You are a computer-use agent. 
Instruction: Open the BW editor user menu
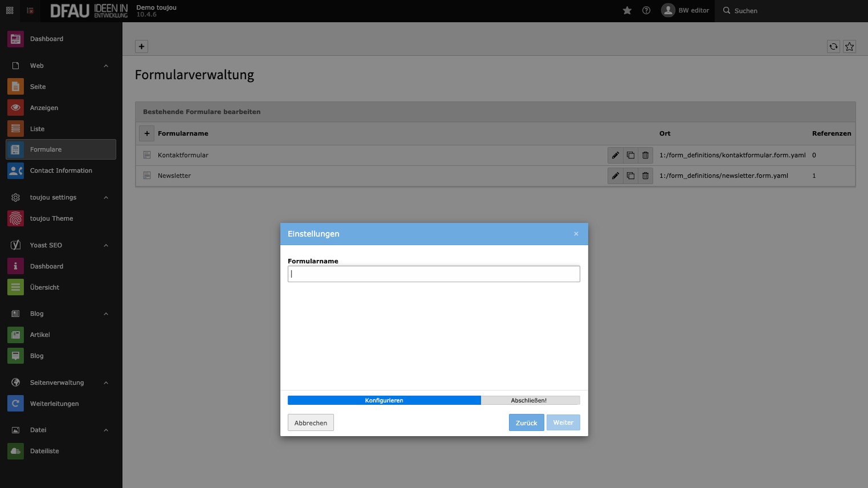coord(685,10)
